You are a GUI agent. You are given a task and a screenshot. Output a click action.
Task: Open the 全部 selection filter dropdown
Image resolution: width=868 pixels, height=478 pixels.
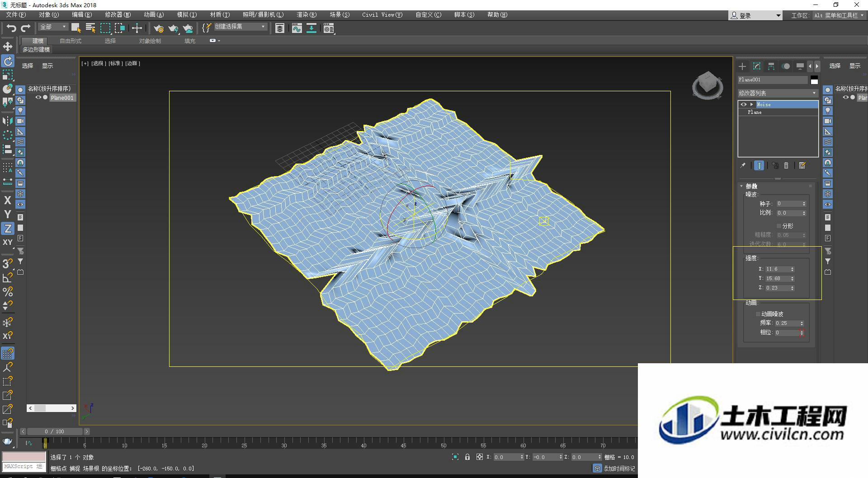[x=53, y=27]
